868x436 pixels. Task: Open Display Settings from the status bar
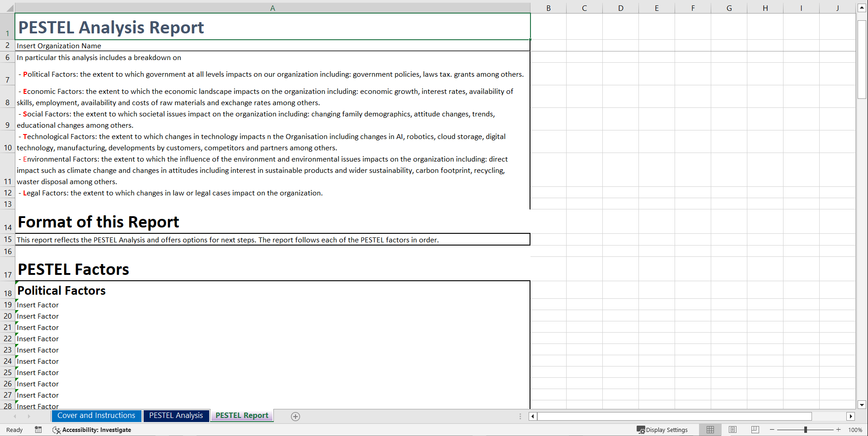[x=663, y=430]
